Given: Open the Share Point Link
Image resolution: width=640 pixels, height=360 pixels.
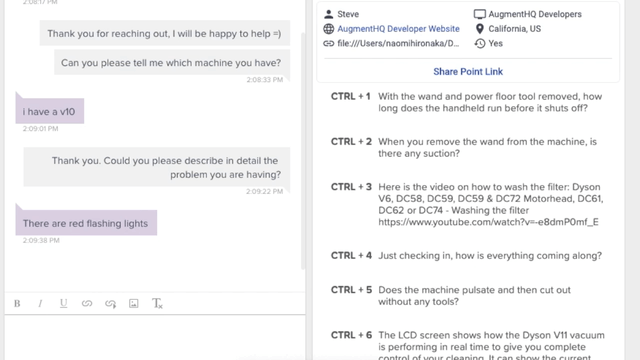Looking at the screenshot, I should (x=468, y=71).
